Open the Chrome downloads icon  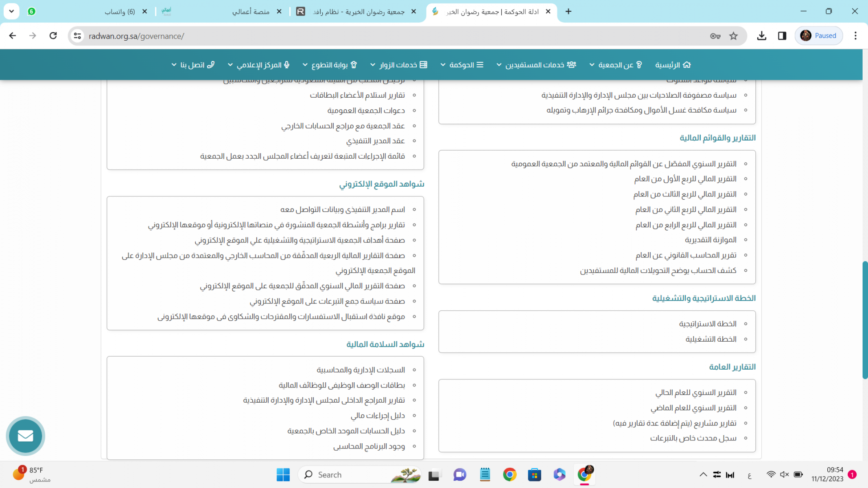coord(761,36)
